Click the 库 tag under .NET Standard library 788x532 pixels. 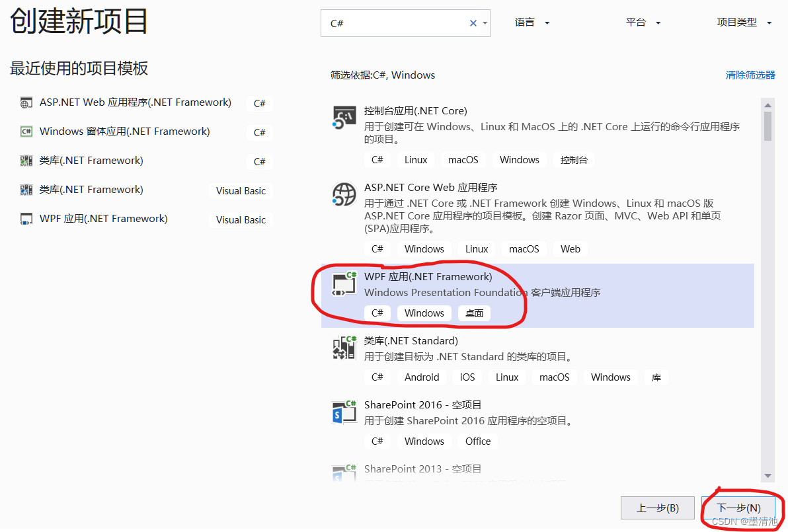click(656, 377)
